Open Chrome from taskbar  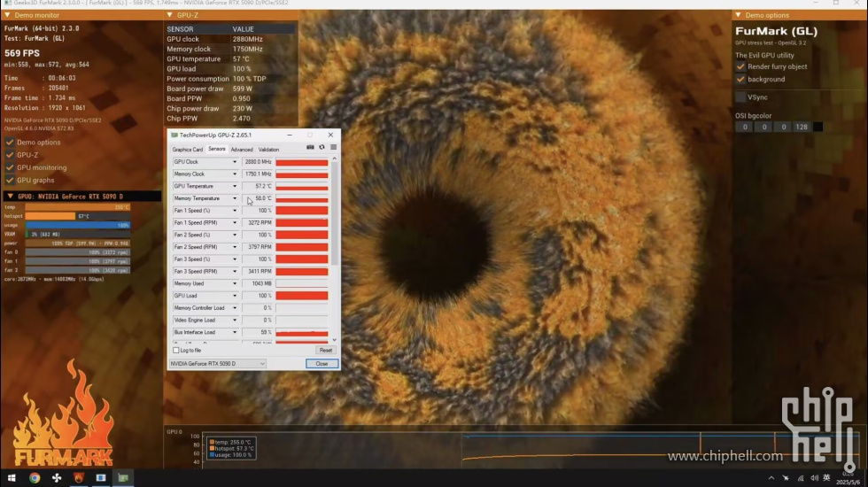[x=35, y=477]
